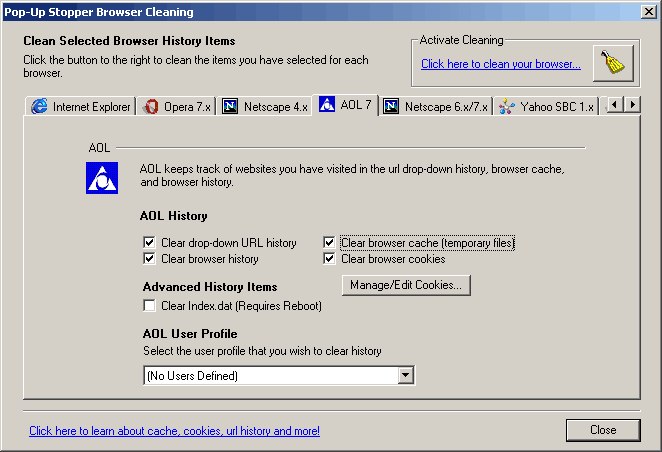Image resolution: width=662 pixels, height=452 pixels.
Task: Click the Manage/Edit Cookies button
Action: click(406, 285)
